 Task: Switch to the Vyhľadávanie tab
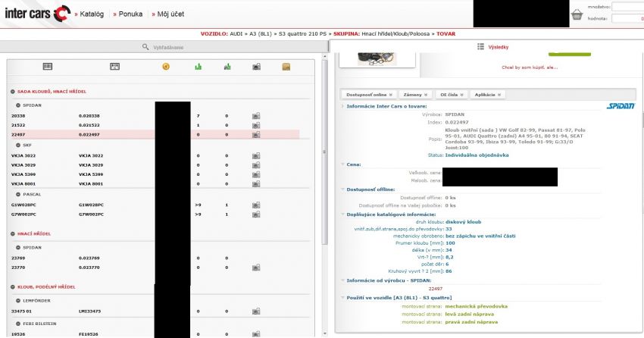pos(164,47)
